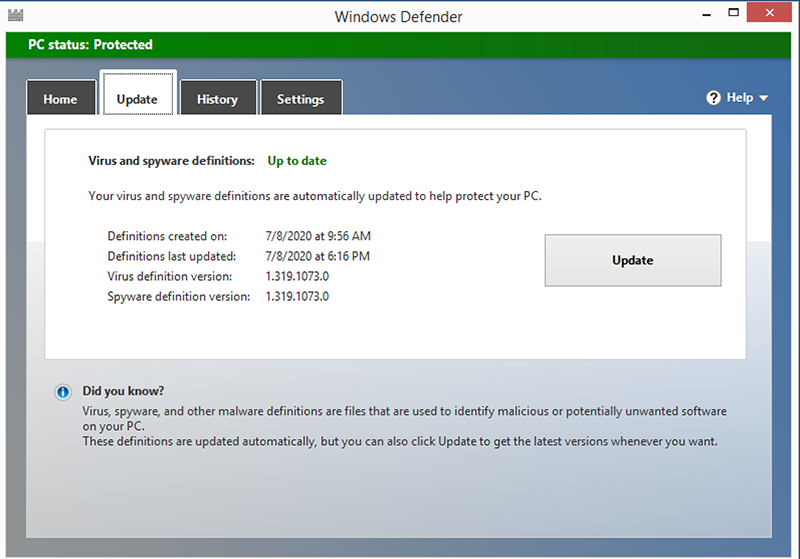Click the Virus definition version number
The image size is (800, 559).
pos(297,276)
